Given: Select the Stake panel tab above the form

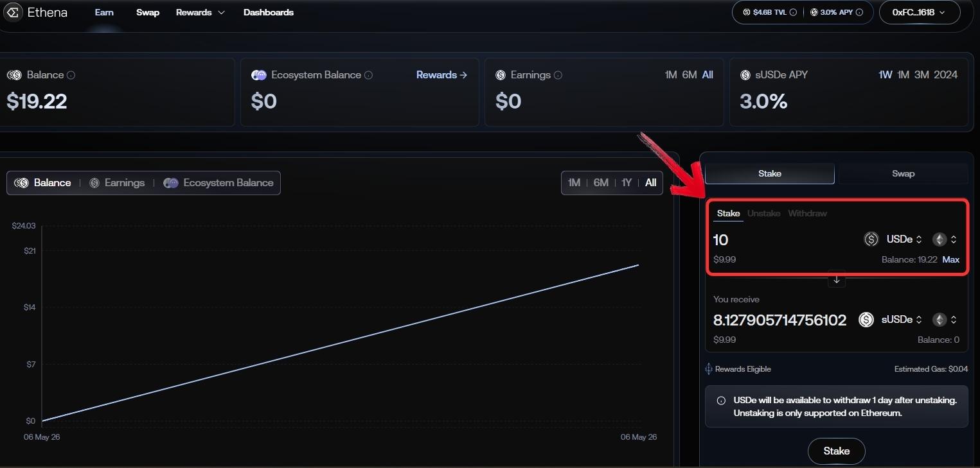Looking at the screenshot, I should pos(770,173).
